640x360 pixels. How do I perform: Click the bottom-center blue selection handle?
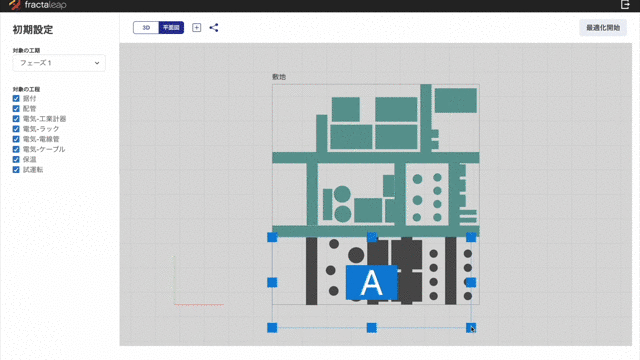[371, 328]
